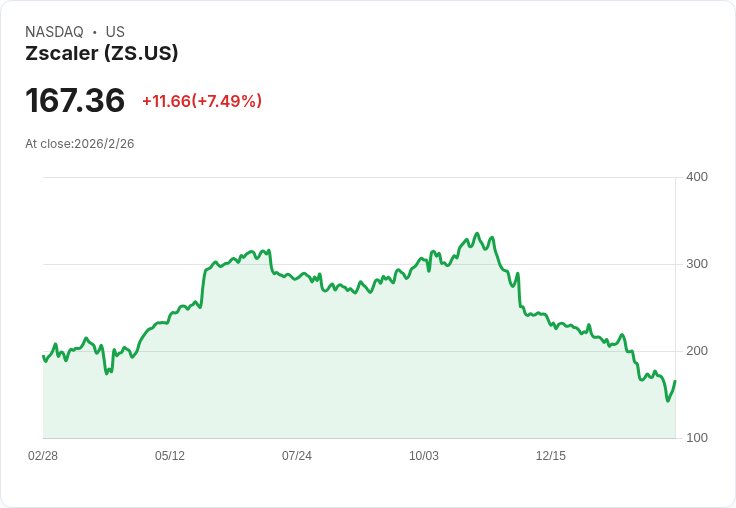Click the 200 y-axis label
This screenshot has height=508, width=736.
point(697,351)
